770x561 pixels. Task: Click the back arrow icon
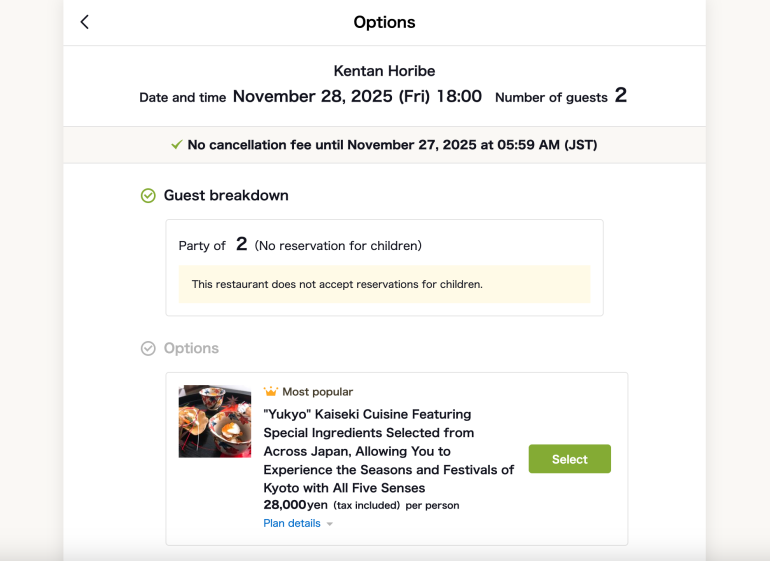85,22
